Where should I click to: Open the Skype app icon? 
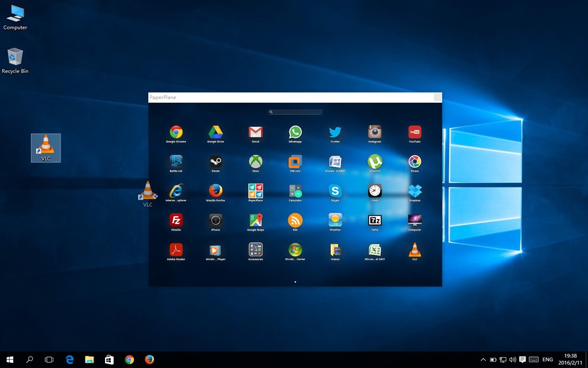coord(335,191)
